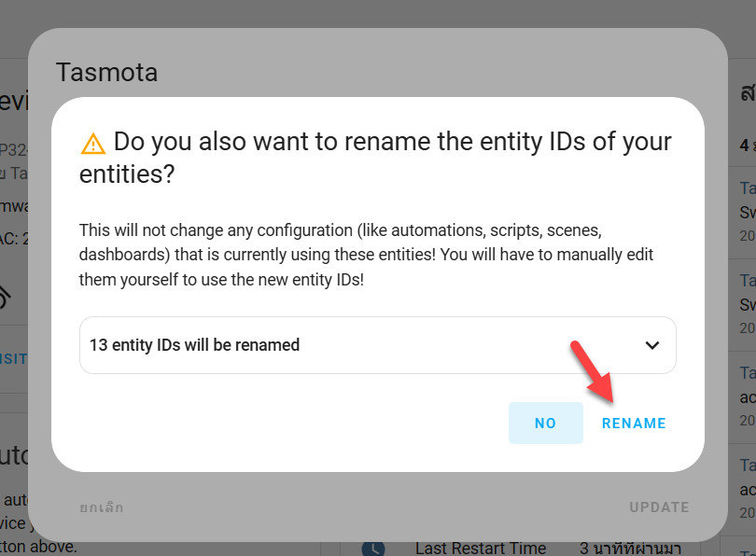The image size is (756, 556).
Task: Click the orange warning triangle icon
Action: coord(93,144)
